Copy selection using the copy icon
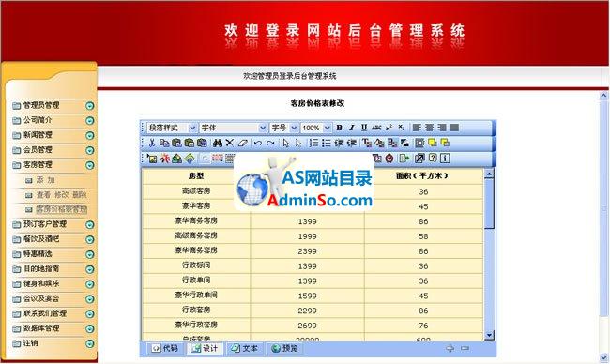Image resolution: width=610 pixels, height=364 pixels. tap(164, 143)
